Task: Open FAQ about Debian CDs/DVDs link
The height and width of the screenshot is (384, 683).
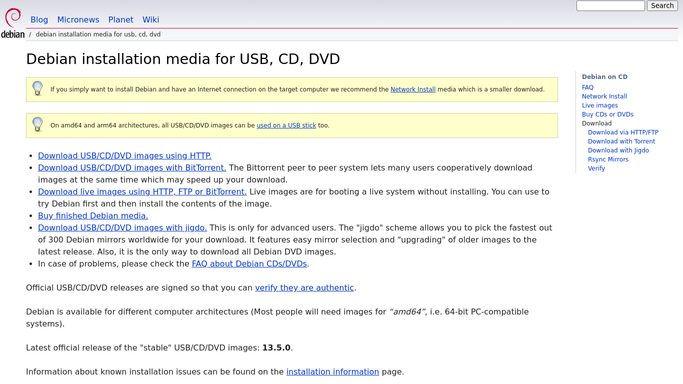Action: coord(250,264)
